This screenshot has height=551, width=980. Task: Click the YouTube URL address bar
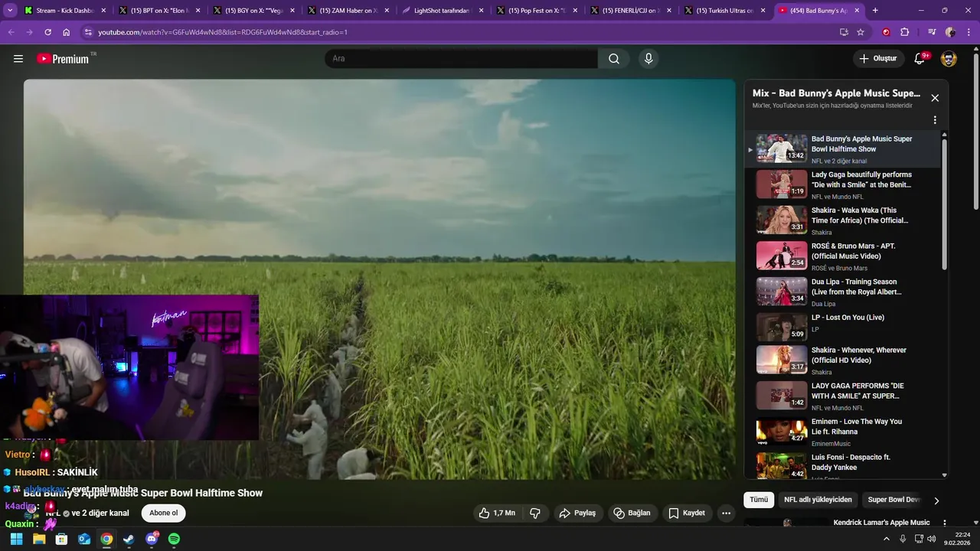click(x=459, y=32)
